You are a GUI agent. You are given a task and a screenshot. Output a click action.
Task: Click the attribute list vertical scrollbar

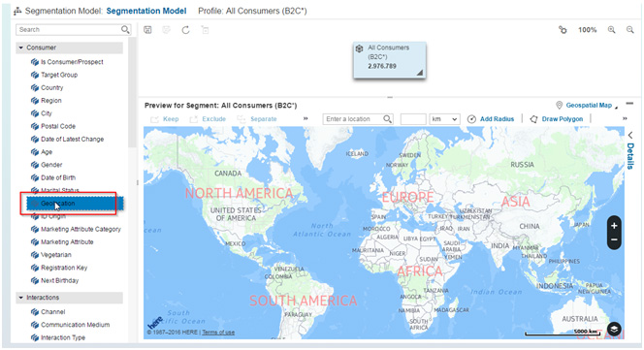pos(132,92)
